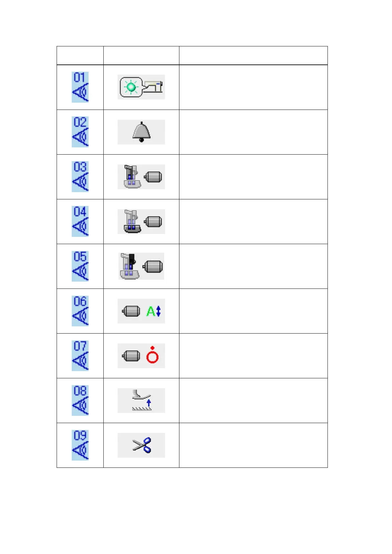Click the empty description cell beside the scissors

point(253,445)
